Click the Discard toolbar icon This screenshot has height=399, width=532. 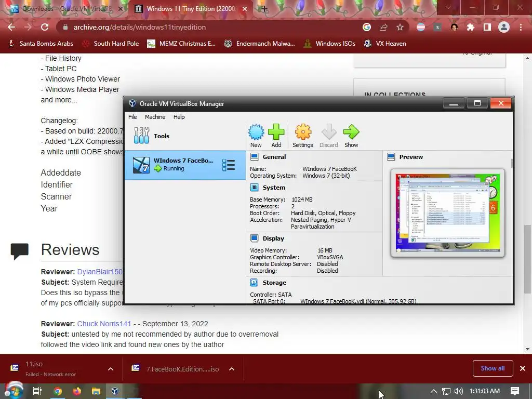tap(328, 136)
